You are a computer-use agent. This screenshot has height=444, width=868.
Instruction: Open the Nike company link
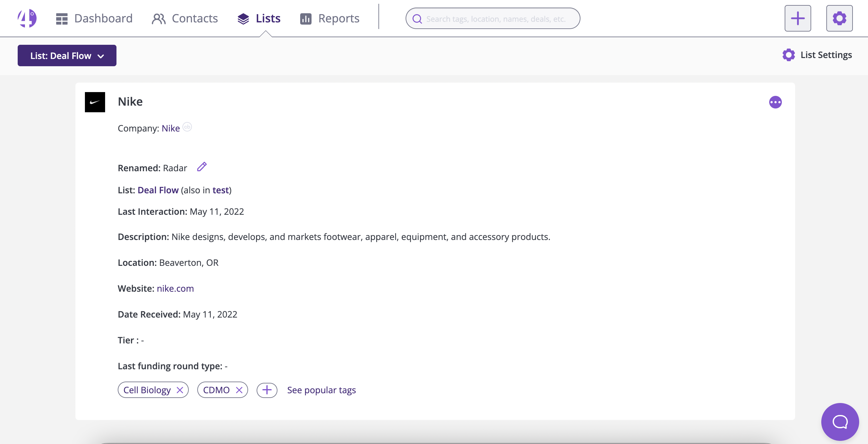(170, 128)
